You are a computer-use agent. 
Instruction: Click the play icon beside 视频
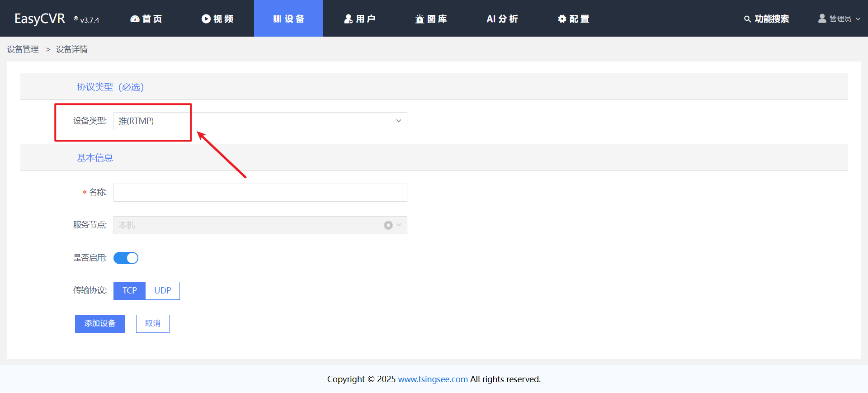(206, 19)
